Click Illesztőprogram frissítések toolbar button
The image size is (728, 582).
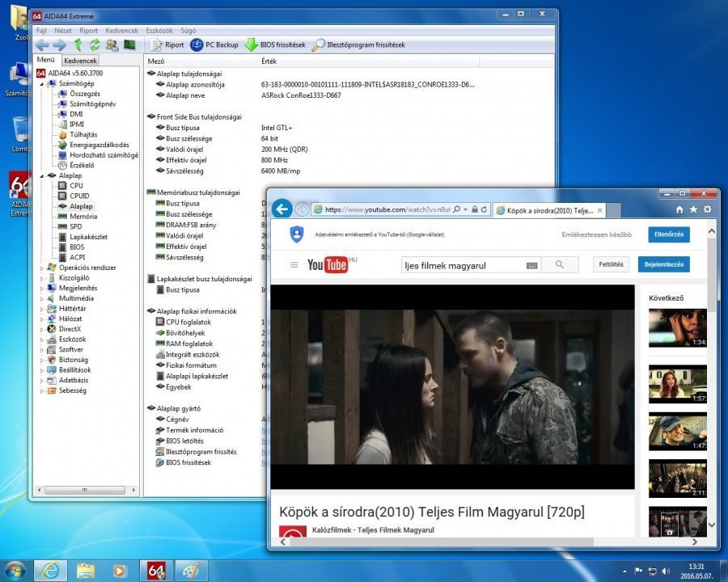(358, 45)
